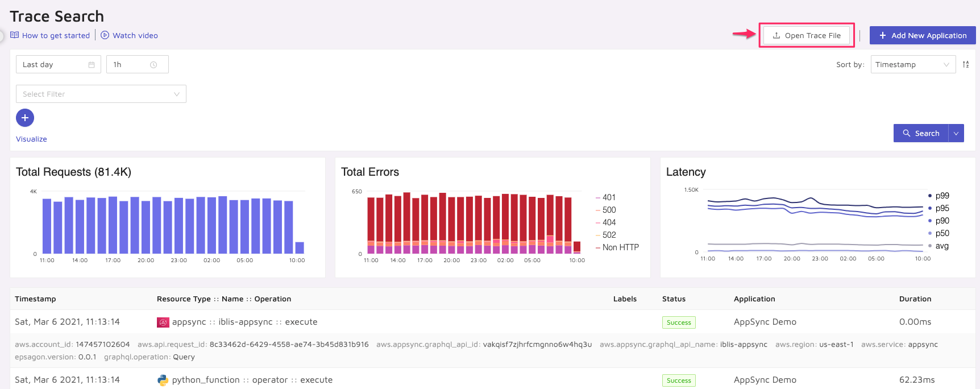The height and width of the screenshot is (389, 980).
Task: Click the Application column header
Action: coord(754,299)
